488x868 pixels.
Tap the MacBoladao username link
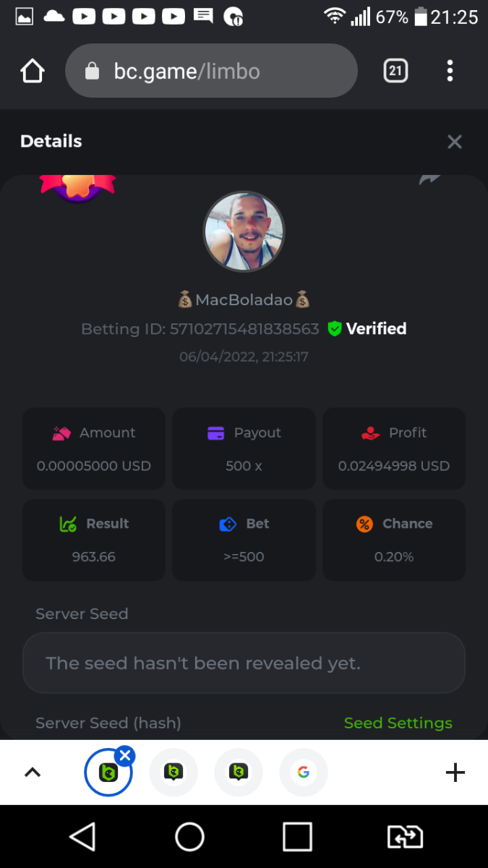pyautogui.click(x=244, y=299)
